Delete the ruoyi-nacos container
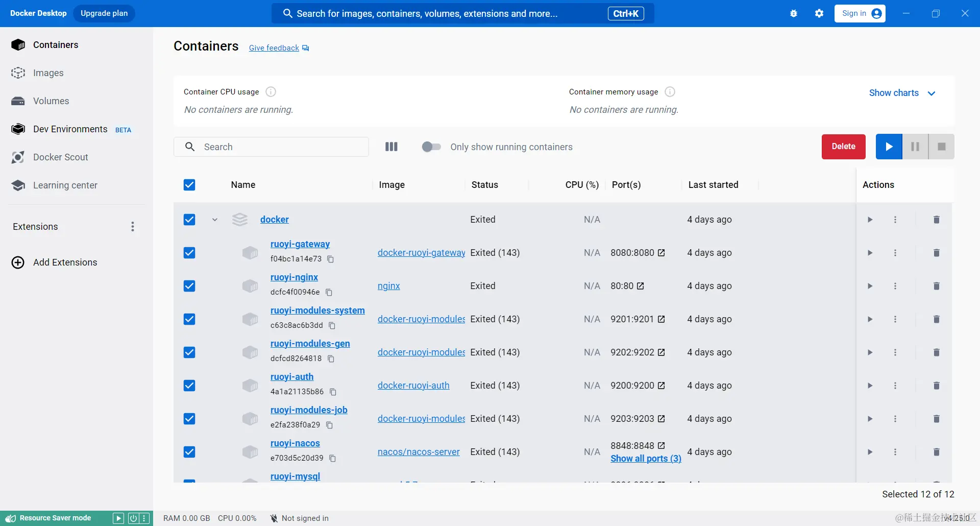The width and height of the screenshot is (980, 526). (937, 452)
